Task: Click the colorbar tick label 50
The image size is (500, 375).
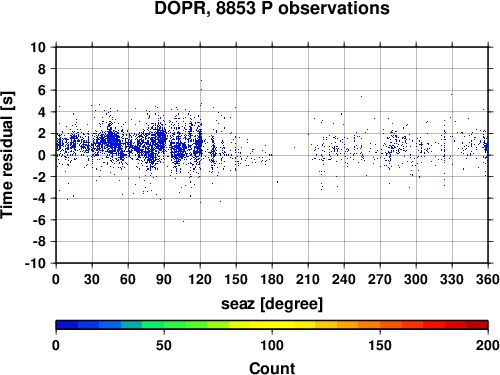Action: [x=164, y=346]
